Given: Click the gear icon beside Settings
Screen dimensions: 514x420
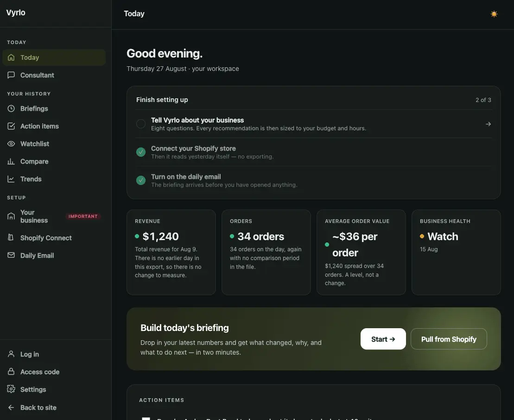Looking at the screenshot, I should (x=11, y=389).
